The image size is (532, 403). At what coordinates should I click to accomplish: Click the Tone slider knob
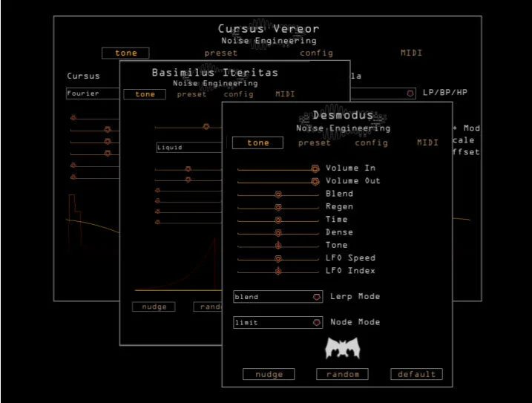[x=278, y=246]
